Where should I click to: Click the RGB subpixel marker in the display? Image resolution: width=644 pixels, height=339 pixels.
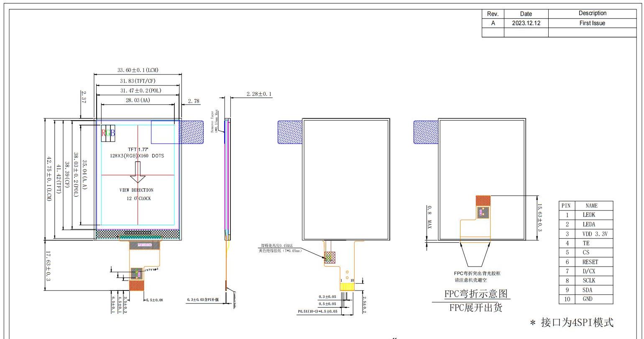[108, 133]
